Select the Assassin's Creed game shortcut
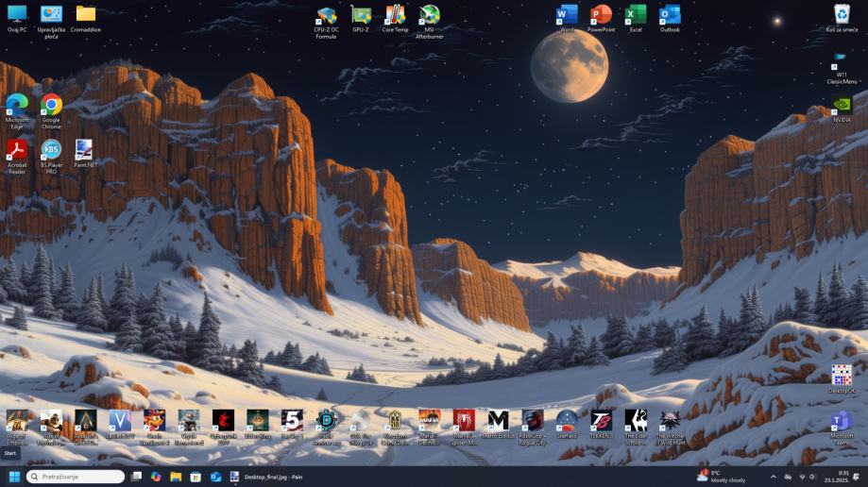This screenshot has height=487, width=868. click(x=85, y=428)
